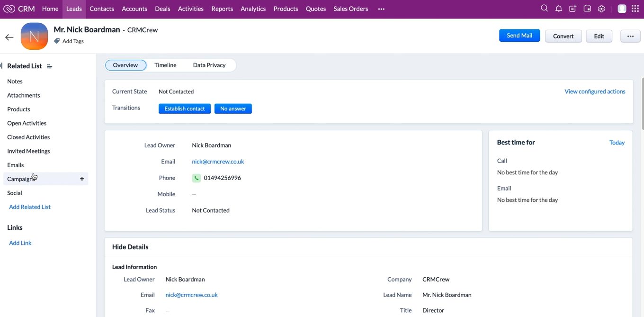Image resolution: width=644 pixels, height=317 pixels.
Task: Open the user profile avatar
Action: 622,8
